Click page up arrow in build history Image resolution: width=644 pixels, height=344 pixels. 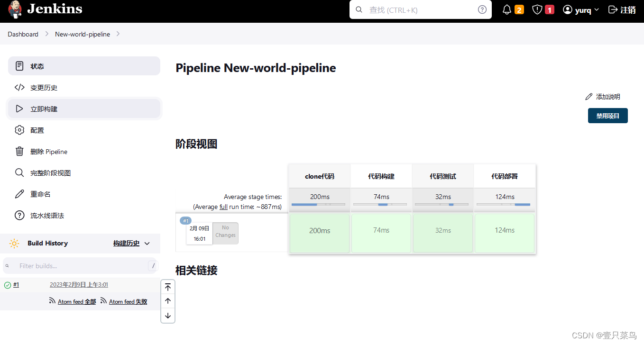168,301
